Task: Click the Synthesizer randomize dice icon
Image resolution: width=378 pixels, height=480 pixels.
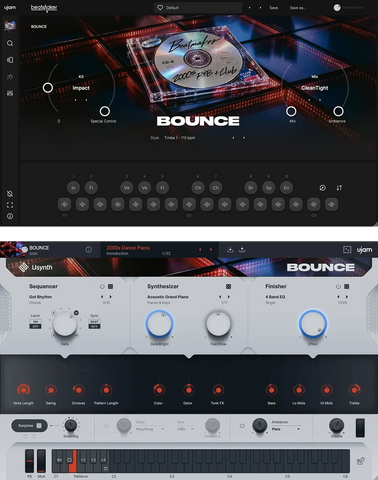Action: (228, 286)
